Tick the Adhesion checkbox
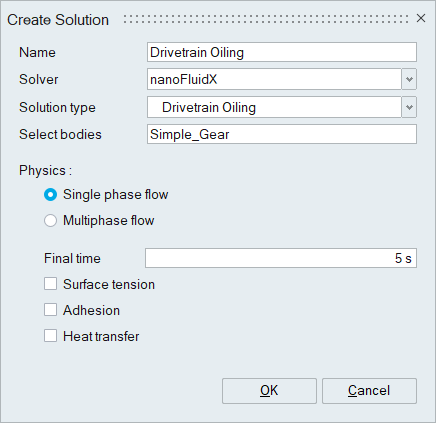Viewport: 436px width, 423px height. [50, 310]
